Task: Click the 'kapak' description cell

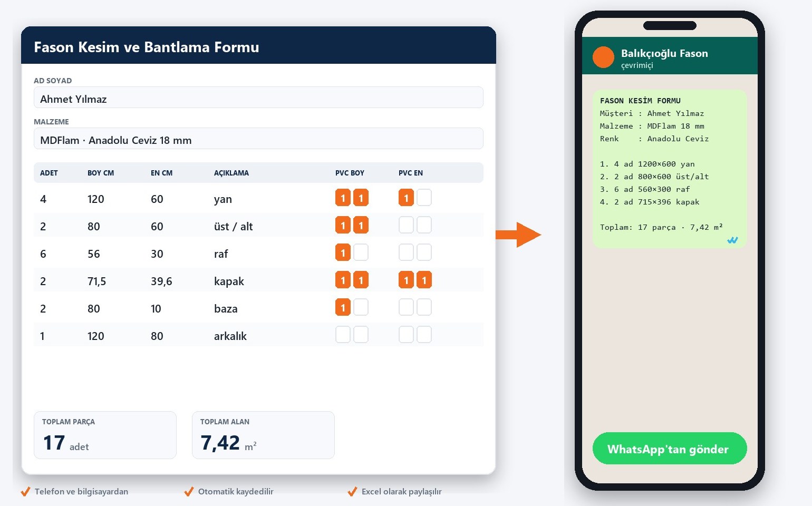Action: pyautogui.click(x=229, y=281)
